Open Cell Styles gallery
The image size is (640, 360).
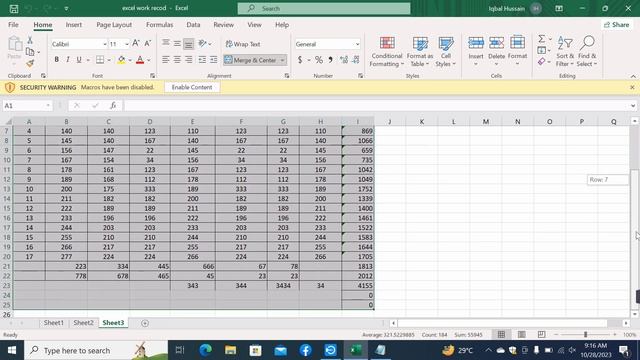click(445, 51)
